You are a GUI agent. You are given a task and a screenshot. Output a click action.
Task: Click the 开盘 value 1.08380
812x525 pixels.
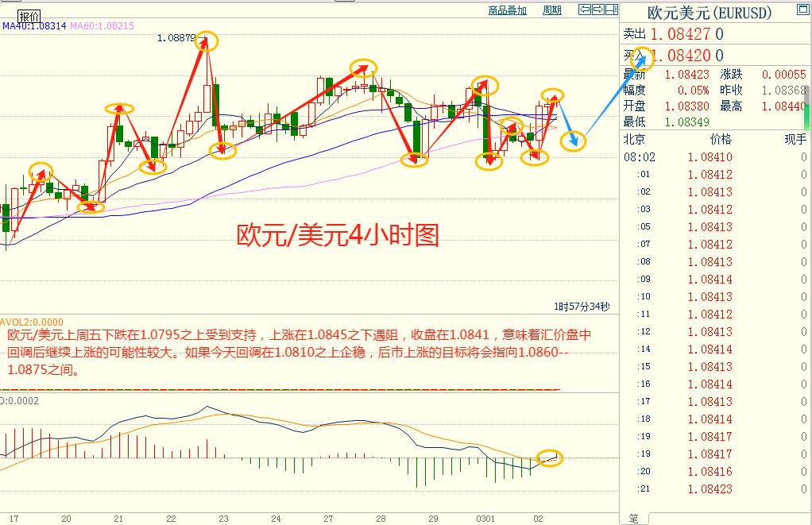point(686,106)
